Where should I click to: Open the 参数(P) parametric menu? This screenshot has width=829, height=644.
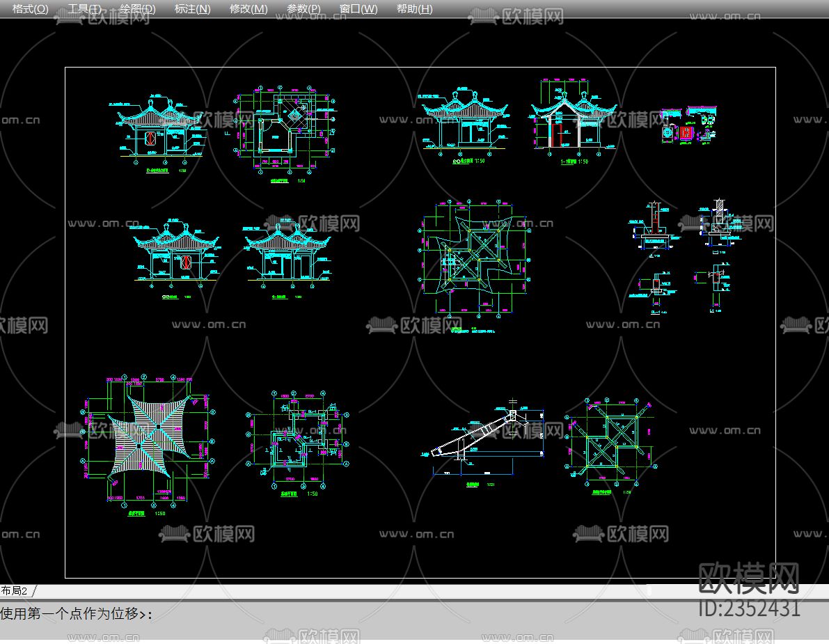pos(303,9)
